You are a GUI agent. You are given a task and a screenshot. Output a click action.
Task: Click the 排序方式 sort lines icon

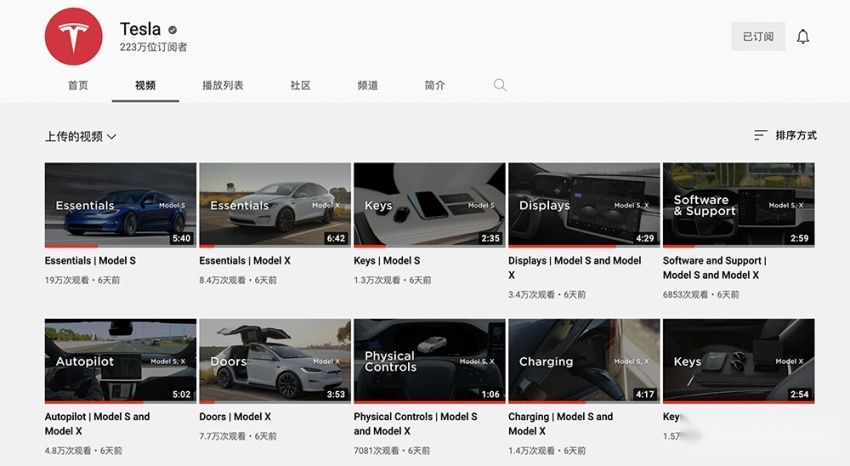[761, 135]
